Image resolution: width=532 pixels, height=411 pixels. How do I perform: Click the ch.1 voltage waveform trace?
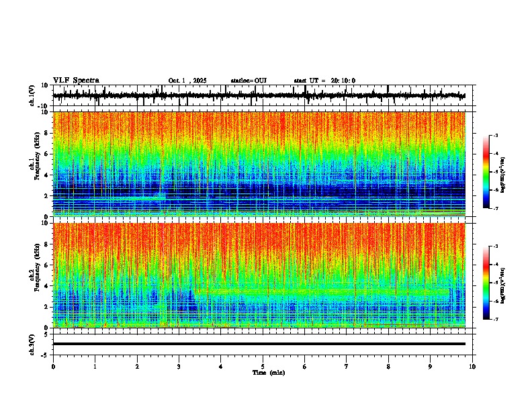[259, 95]
